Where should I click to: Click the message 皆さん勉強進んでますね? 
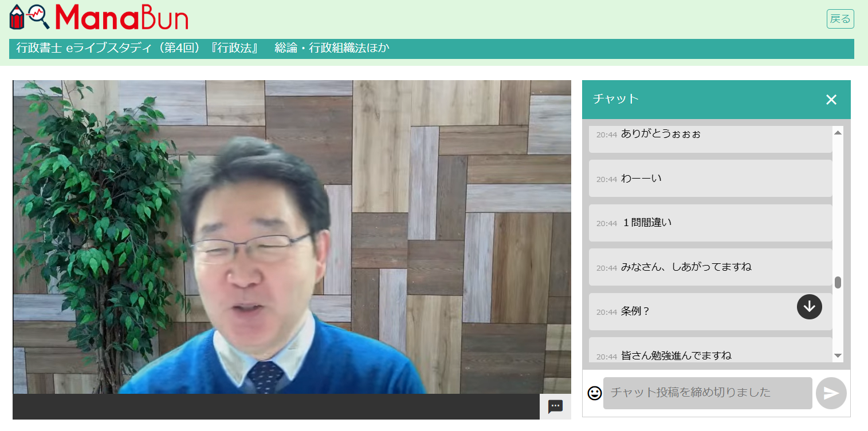coord(676,355)
